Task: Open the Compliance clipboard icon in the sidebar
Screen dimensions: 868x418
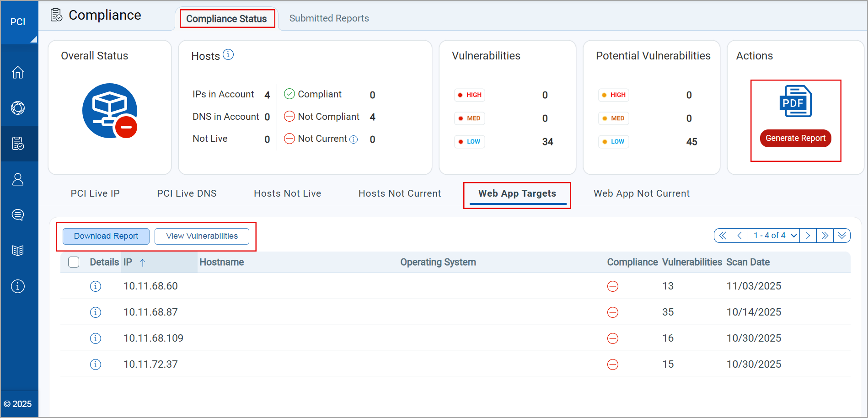Action: tap(18, 144)
